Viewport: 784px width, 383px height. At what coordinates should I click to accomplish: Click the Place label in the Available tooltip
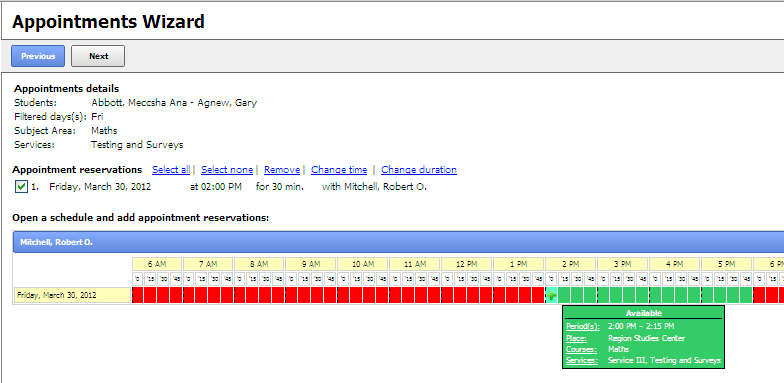576,338
